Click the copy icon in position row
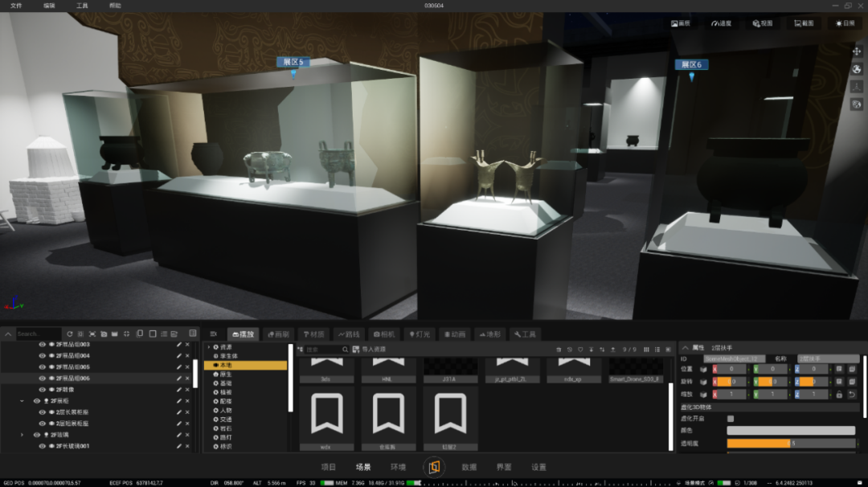The height and width of the screenshot is (487, 868). click(x=839, y=369)
